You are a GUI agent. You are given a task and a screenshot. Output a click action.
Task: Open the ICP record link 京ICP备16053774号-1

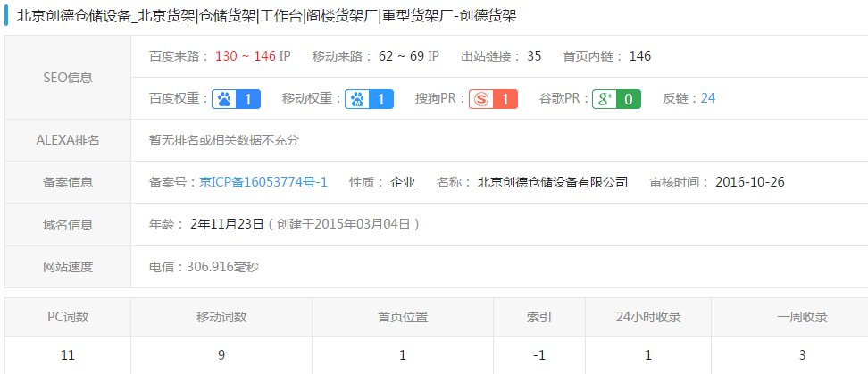coord(263,182)
